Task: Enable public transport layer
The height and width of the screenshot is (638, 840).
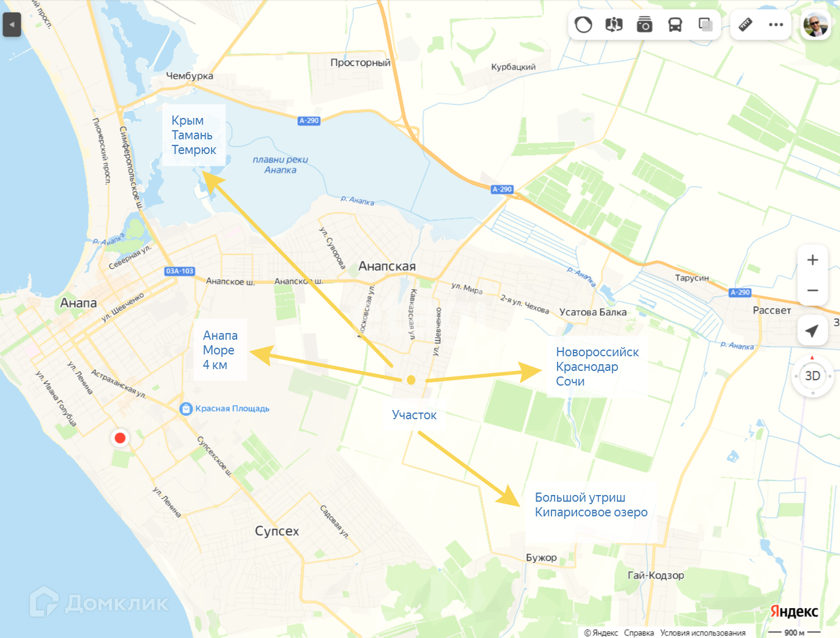Action: pos(675,24)
